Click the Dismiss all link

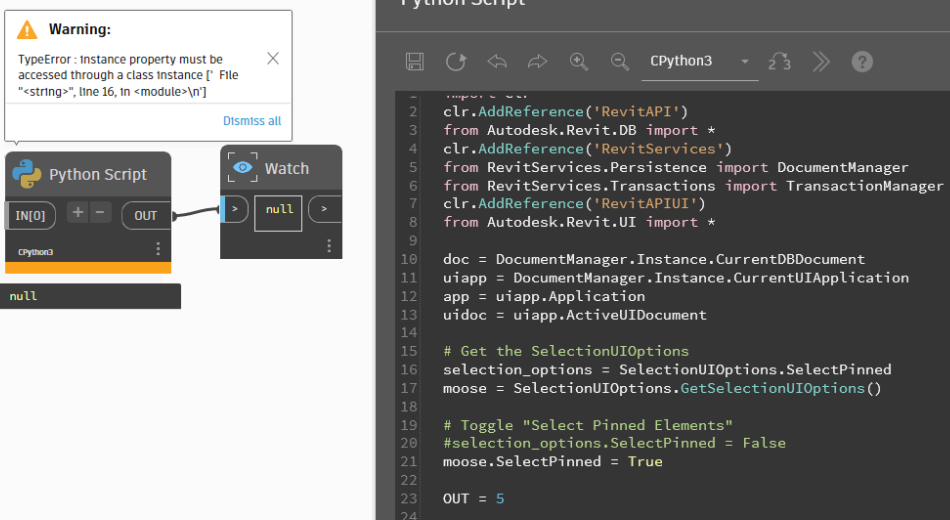pyautogui.click(x=252, y=121)
